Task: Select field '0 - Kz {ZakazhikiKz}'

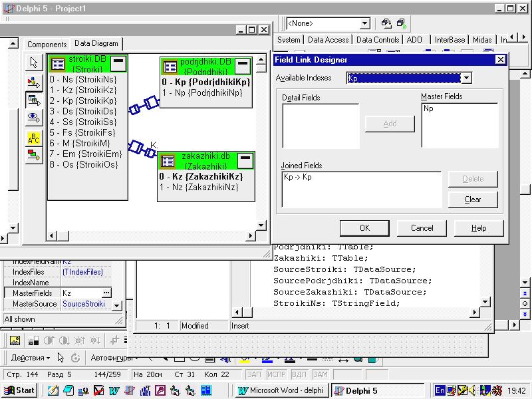Action: pos(201,176)
